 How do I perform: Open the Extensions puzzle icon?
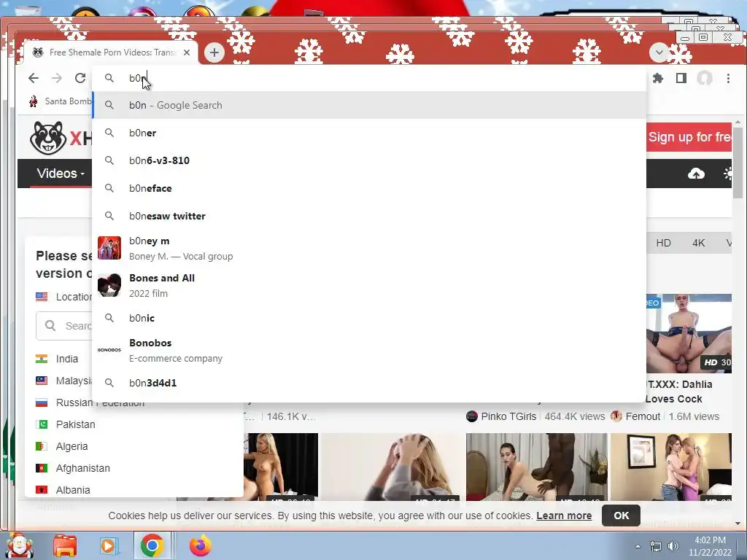point(658,78)
